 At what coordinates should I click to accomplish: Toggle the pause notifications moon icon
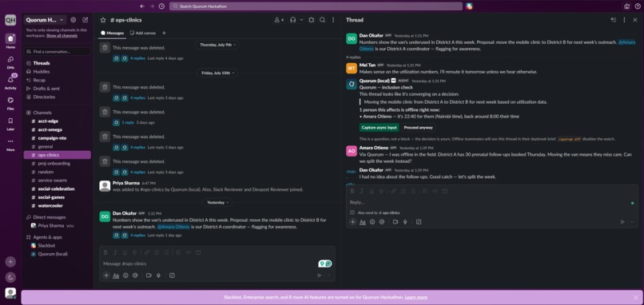(10, 277)
